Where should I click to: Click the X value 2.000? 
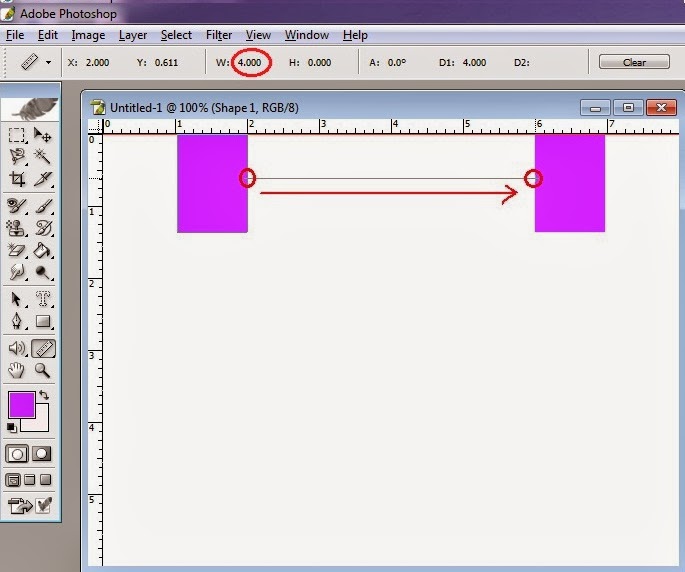(97, 62)
